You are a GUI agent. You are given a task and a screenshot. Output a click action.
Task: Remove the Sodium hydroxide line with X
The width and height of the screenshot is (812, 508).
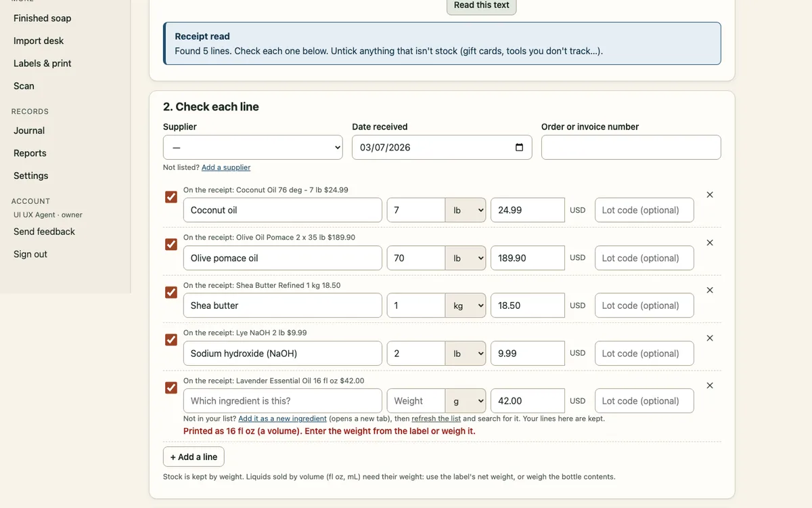tap(710, 338)
